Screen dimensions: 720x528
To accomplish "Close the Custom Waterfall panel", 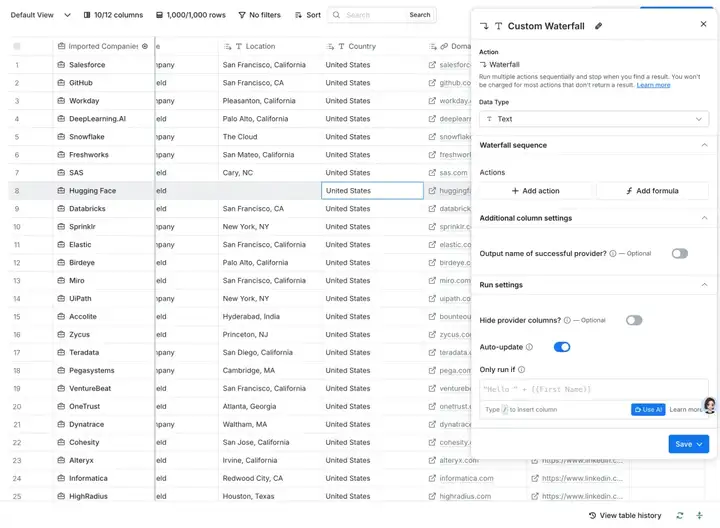I will coord(703,24).
